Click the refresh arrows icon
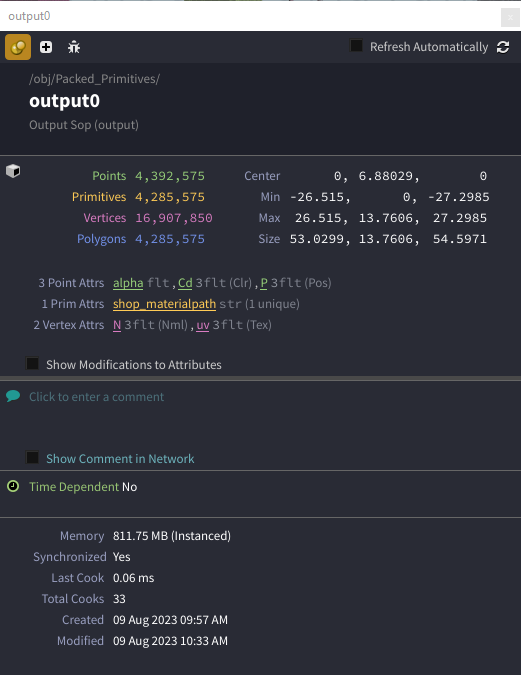The height and width of the screenshot is (675, 521). coord(503,47)
